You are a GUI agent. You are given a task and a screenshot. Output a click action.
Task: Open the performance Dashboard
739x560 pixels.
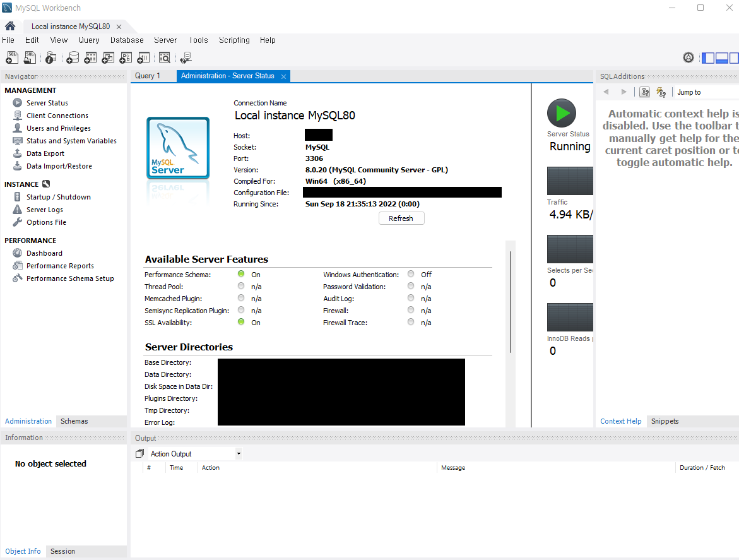(x=44, y=253)
